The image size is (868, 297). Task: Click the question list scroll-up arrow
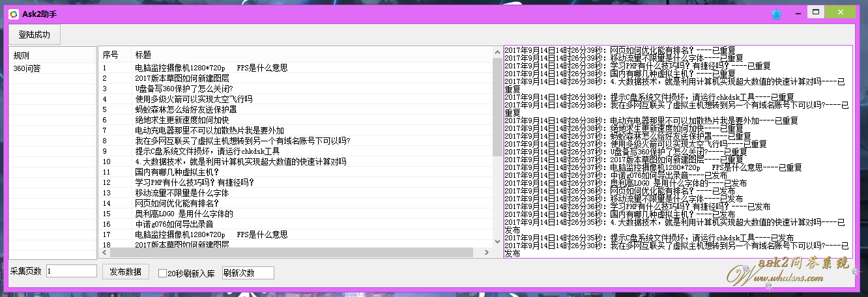point(497,52)
